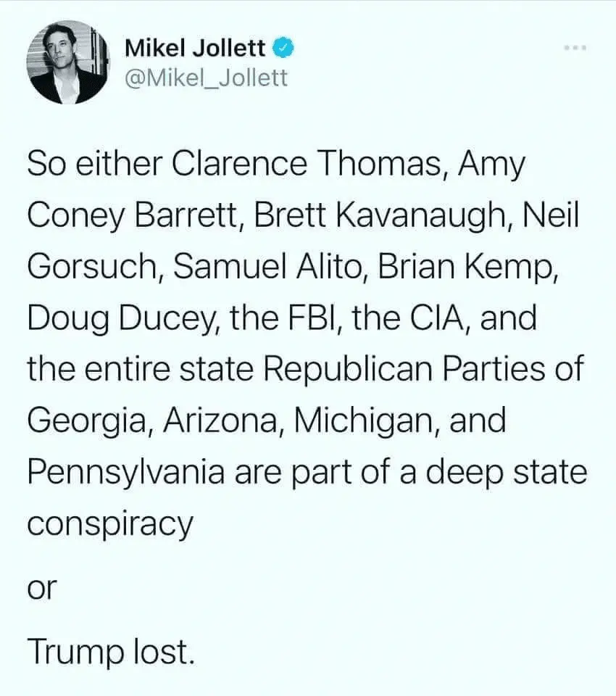Click the blue verified badge

(283, 49)
